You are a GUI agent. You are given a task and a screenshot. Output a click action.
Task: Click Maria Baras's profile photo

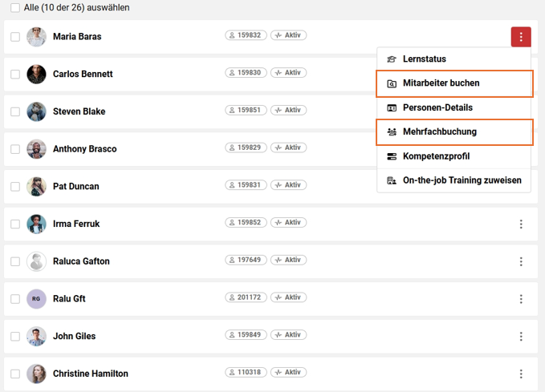coord(36,37)
